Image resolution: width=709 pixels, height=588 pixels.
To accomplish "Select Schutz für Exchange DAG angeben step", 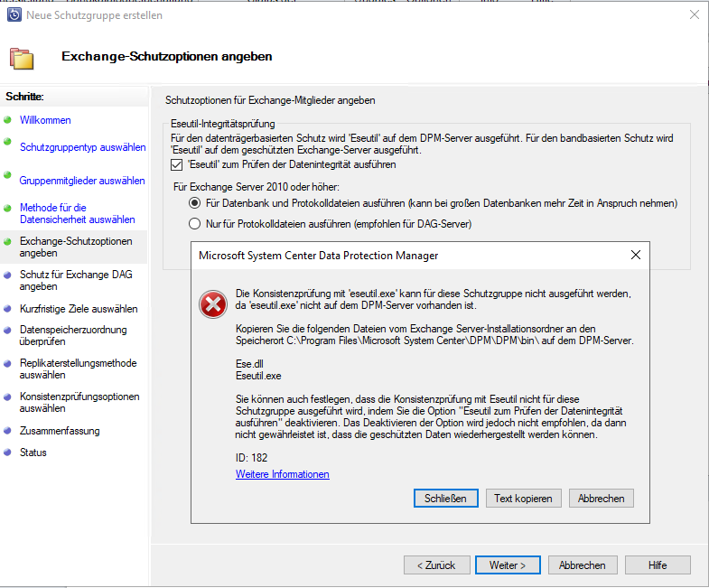I will tap(76, 280).
